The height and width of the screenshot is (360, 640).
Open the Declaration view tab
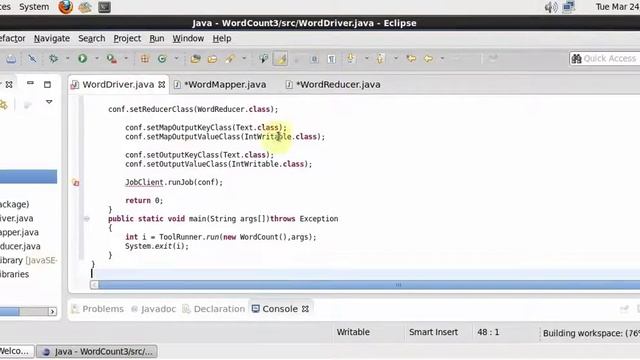click(213, 309)
